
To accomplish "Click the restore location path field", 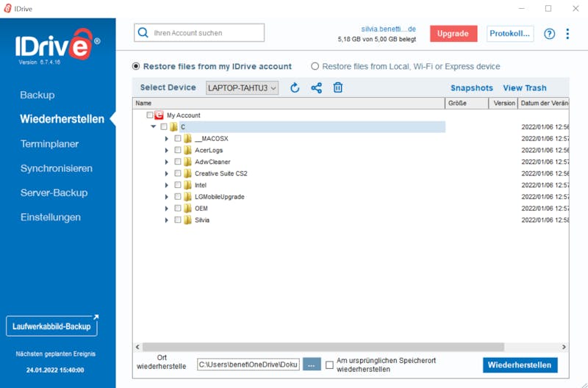I will (x=248, y=364).
